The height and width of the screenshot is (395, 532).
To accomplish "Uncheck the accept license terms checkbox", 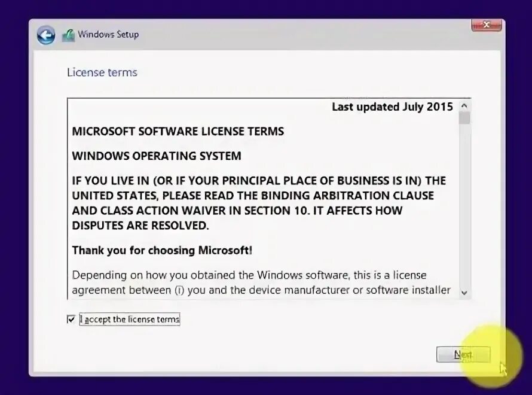I will coord(71,319).
